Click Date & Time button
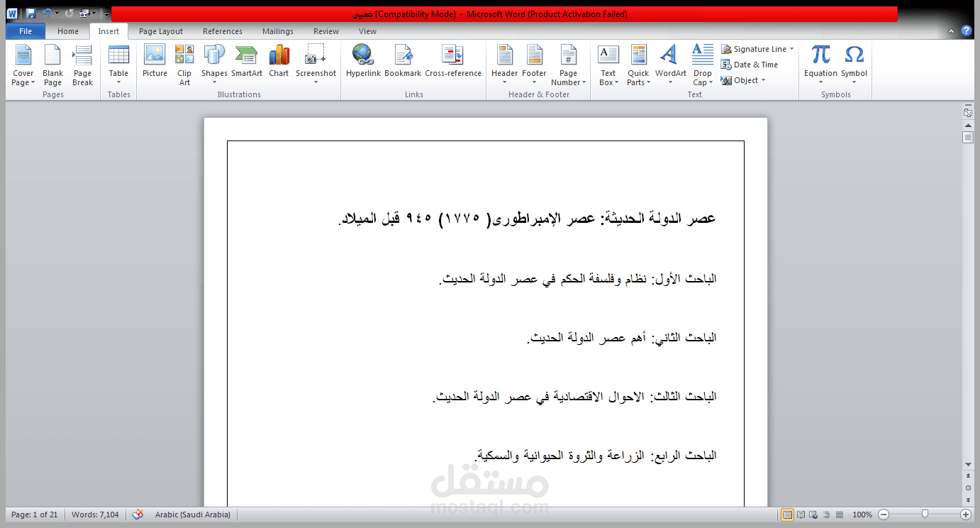Viewport: 980px width, 528px height. [x=750, y=65]
